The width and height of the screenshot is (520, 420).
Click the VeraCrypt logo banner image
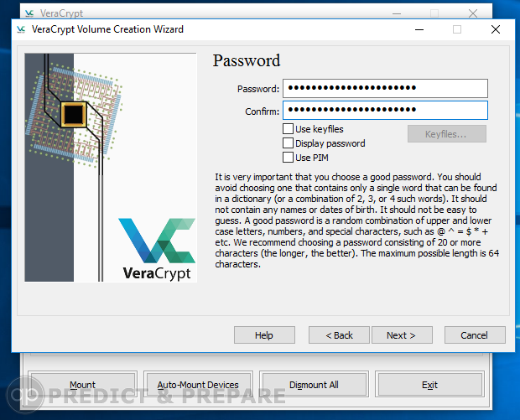pyautogui.click(x=111, y=168)
